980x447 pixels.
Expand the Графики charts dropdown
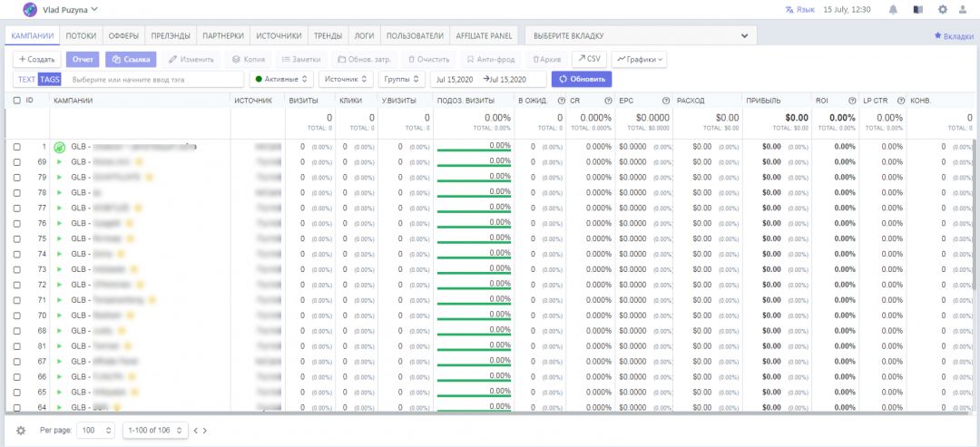[639, 59]
